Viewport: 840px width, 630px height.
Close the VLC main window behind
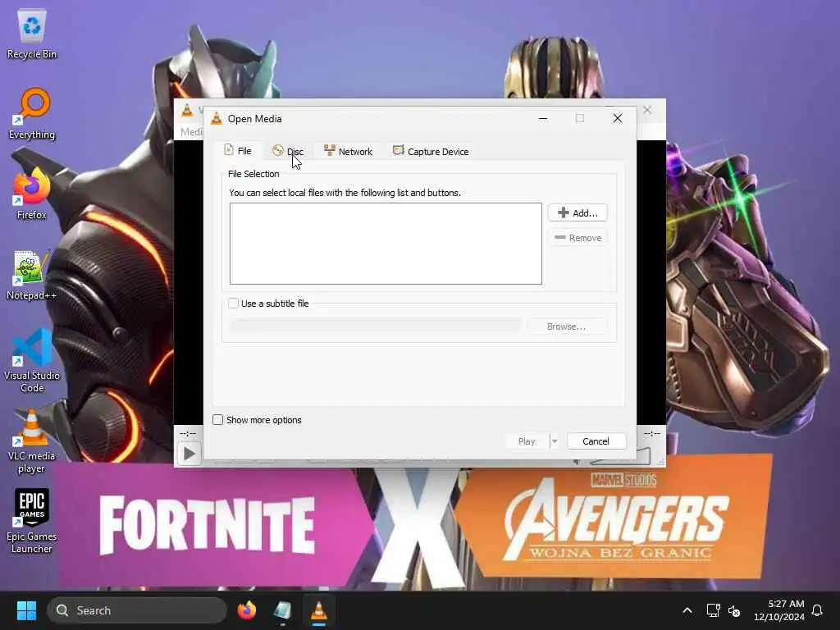click(x=647, y=110)
